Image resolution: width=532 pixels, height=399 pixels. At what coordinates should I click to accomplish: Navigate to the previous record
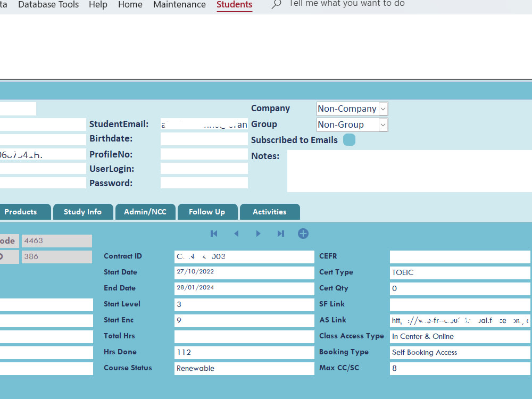pyautogui.click(x=236, y=233)
